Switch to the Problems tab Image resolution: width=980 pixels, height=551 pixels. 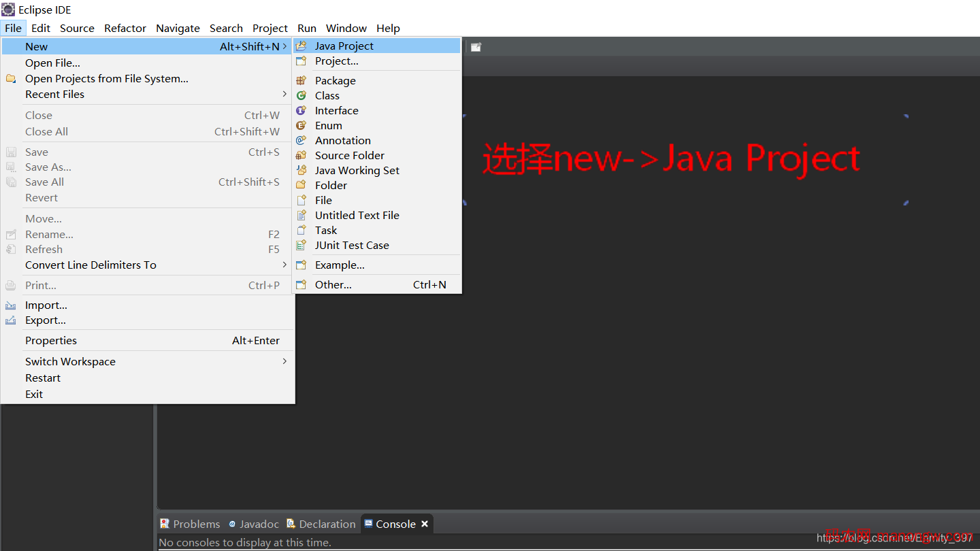coord(190,524)
